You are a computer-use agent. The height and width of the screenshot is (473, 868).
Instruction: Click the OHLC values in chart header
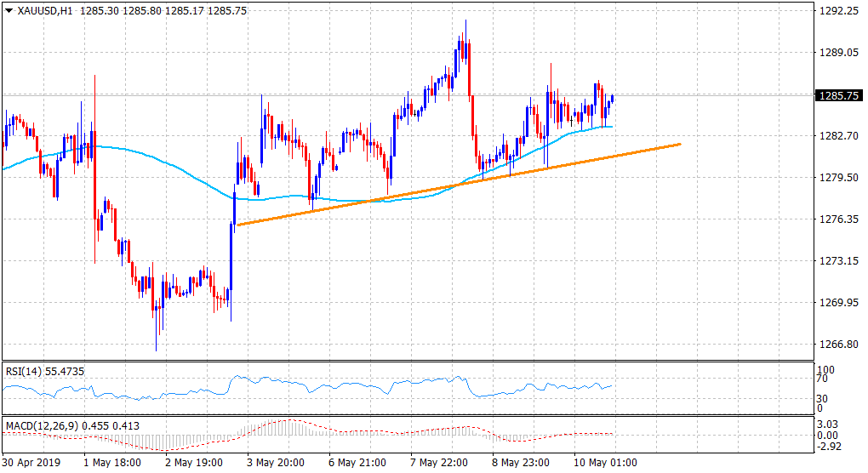164,9
